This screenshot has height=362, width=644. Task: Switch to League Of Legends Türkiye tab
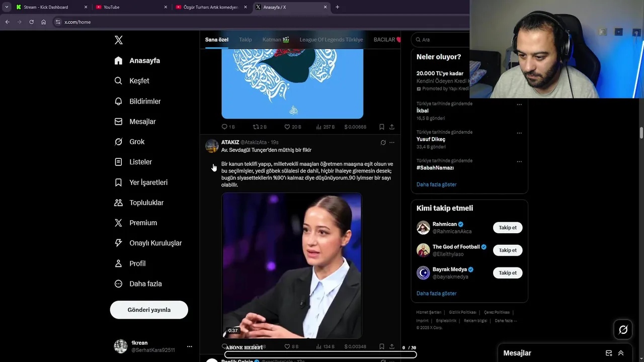tap(331, 40)
